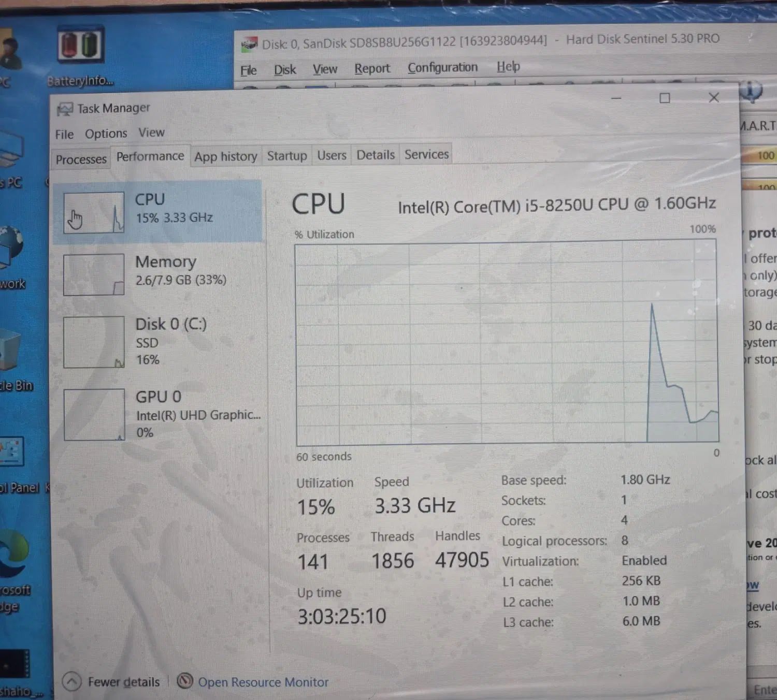Minimize the Task Manager window
The width and height of the screenshot is (777, 700).
(616, 98)
